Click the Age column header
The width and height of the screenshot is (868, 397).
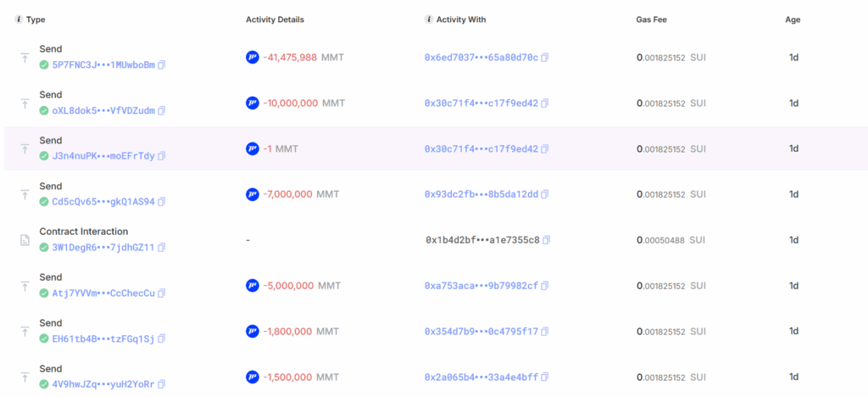click(793, 20)
